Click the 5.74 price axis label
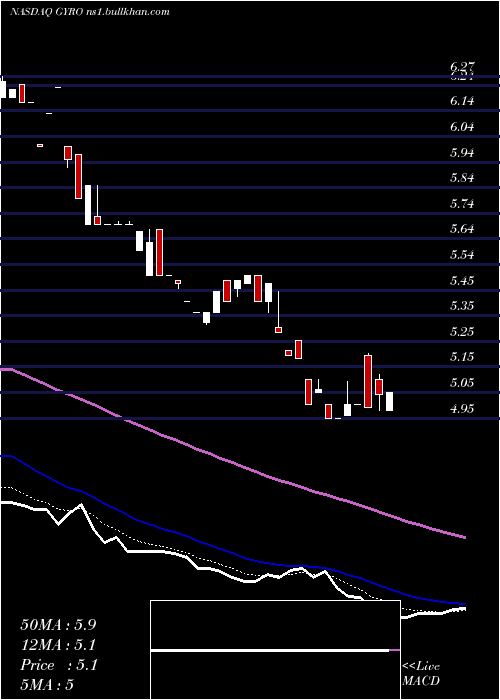 click(462, 204)
